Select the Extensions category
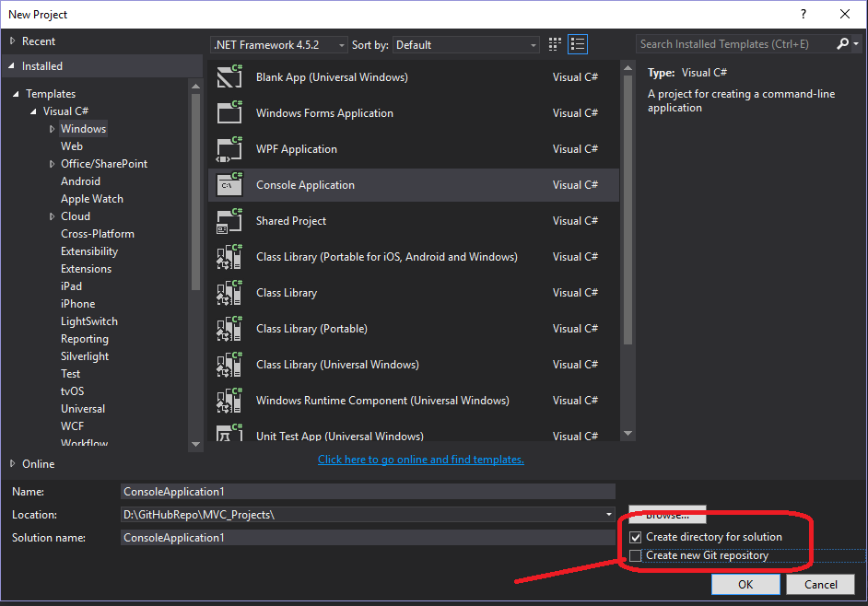 (86, 269)
